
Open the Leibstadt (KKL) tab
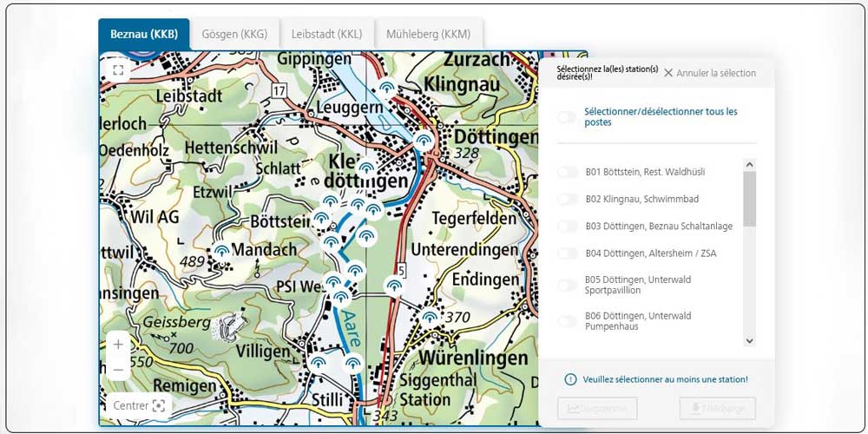(x=326, y=35)
